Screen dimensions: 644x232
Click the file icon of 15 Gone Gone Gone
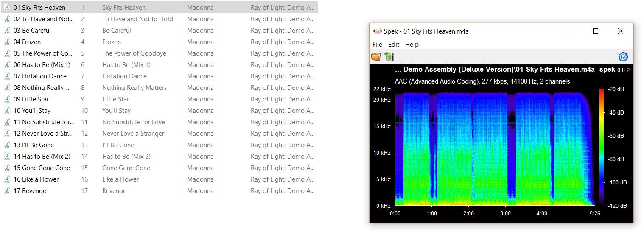click(x=7, y=168)
